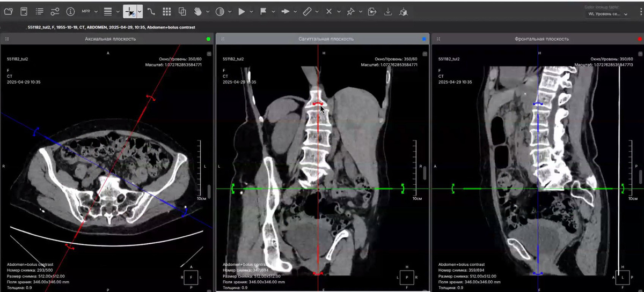This screenshot has width=644, height=292.
Task: Click the orientation cube in frontal view
Action: tap(623, 277)
